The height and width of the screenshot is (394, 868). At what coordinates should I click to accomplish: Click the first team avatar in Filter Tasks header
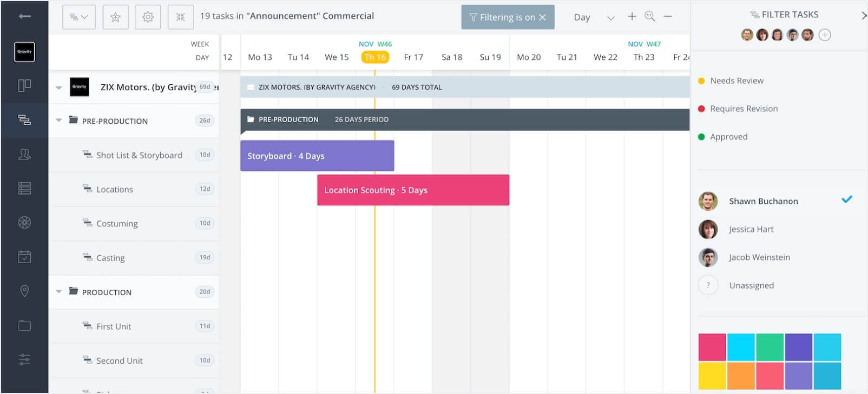coord(747,35)
